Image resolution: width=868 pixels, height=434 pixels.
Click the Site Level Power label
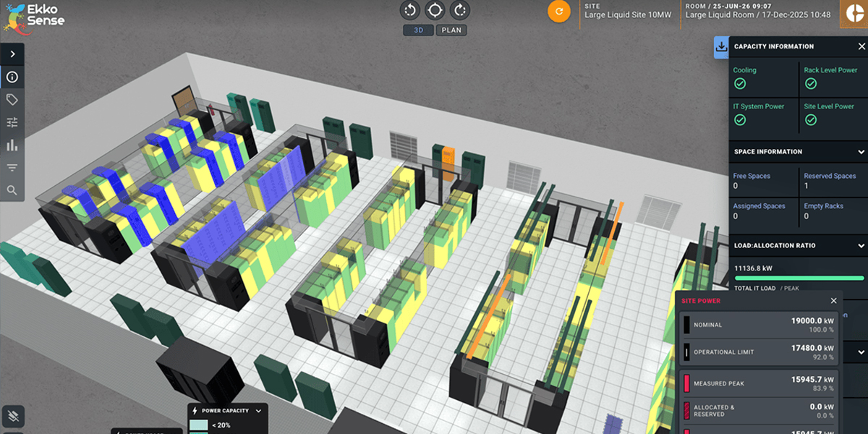(x=829, y=106)
